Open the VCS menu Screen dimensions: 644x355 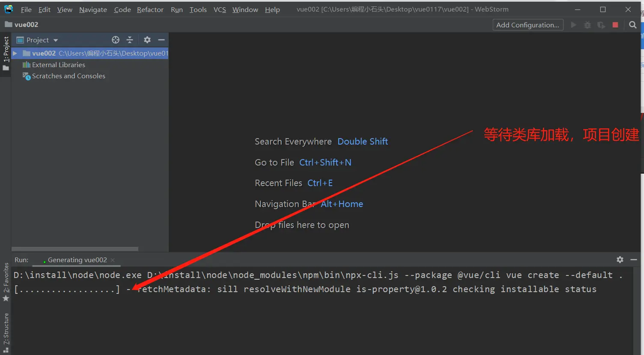(220, 9)
